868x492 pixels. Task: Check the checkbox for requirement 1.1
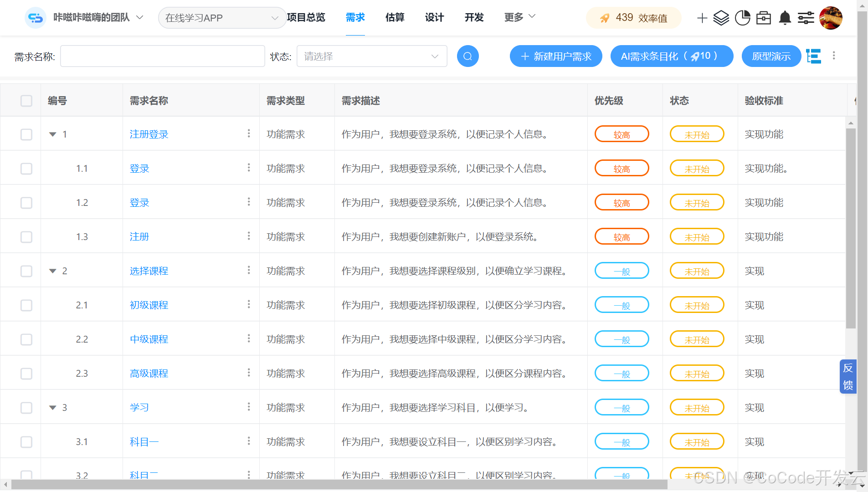[26, 168]
